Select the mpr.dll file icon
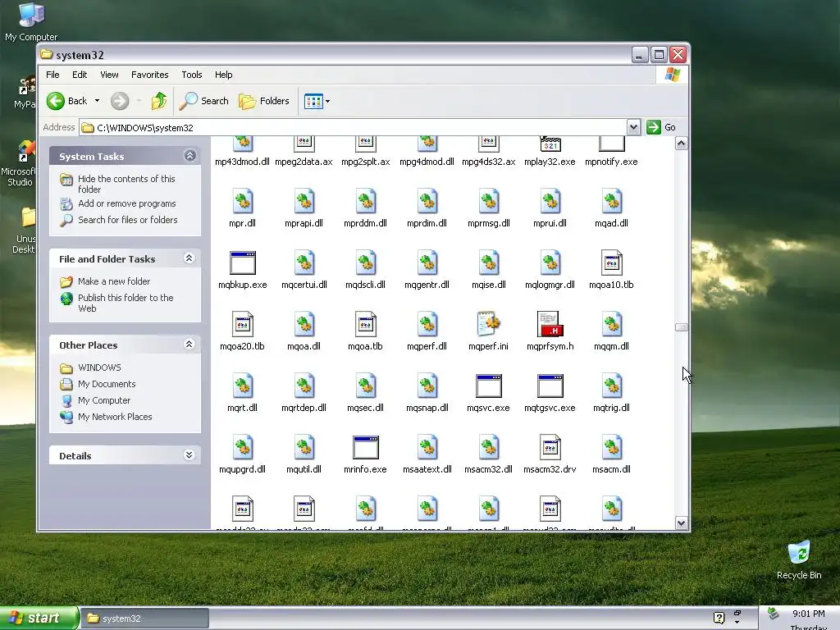The width and height of the screenshot is (840, 630). pyautogui.click(x=242, y=202)
